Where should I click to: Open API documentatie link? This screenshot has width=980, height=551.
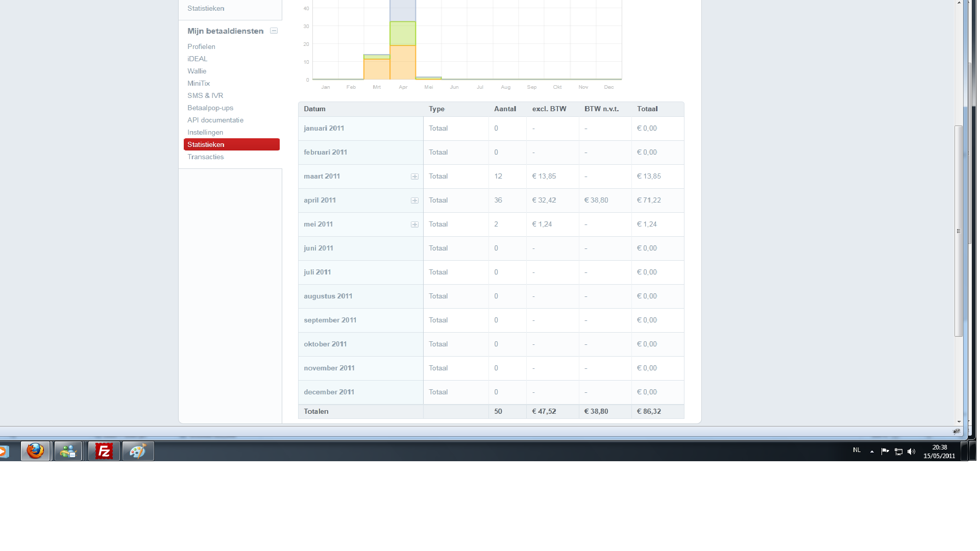tap(215, 120)
